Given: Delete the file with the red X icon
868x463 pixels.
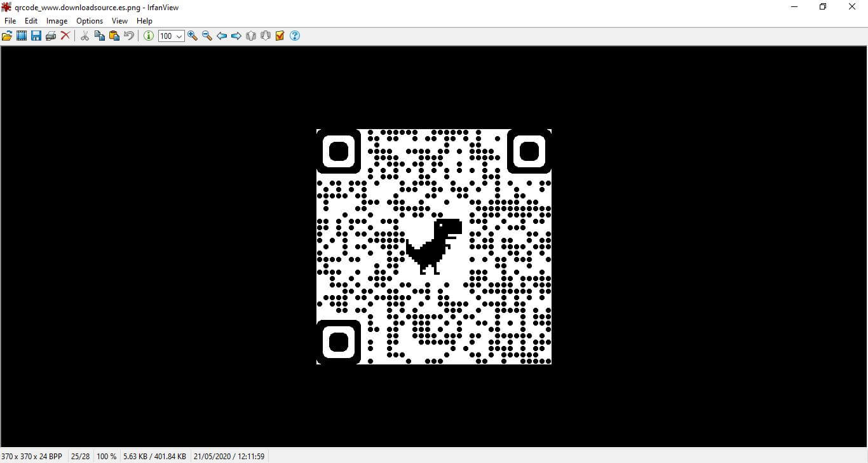Looking at the screenshot, I should coord(65,36).
